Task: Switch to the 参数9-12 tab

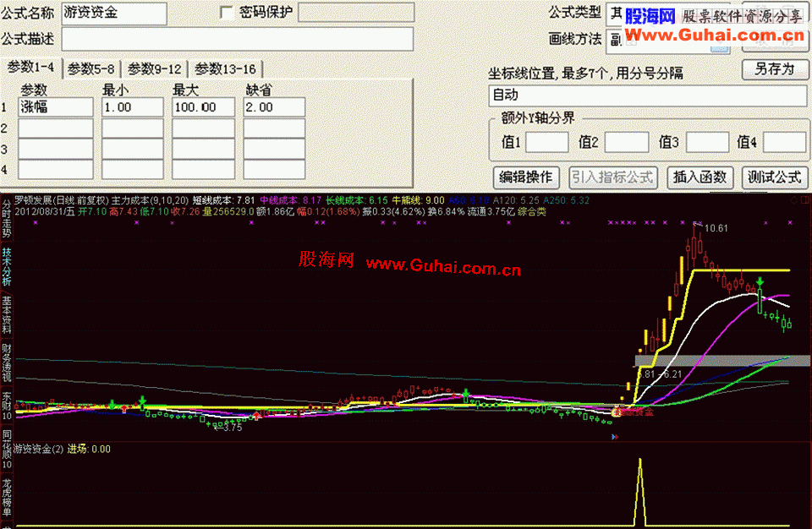Action: click(x=154, y=68)
